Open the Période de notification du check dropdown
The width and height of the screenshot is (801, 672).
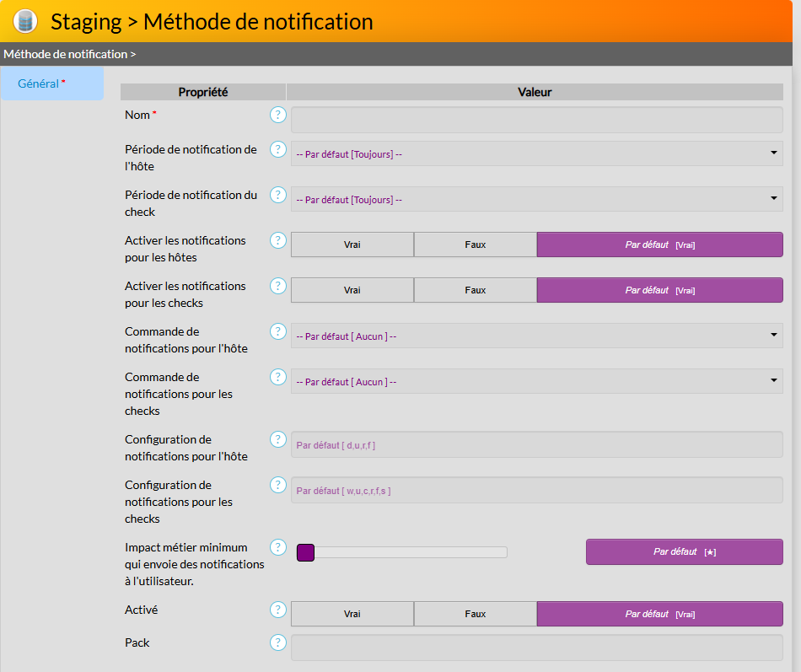[536, 199]
